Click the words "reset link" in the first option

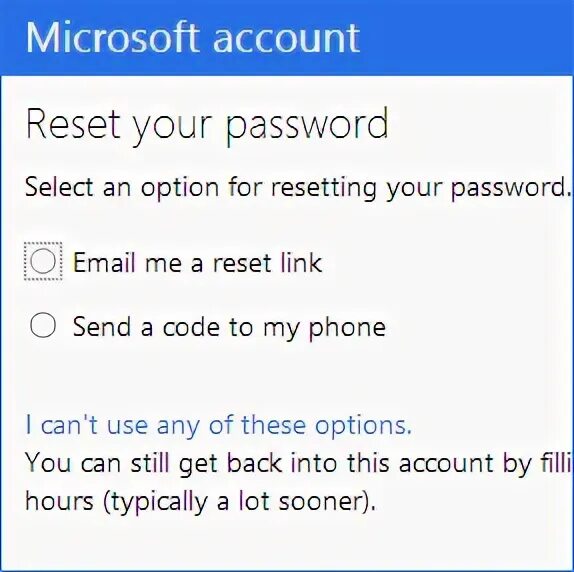pos(268,262)
